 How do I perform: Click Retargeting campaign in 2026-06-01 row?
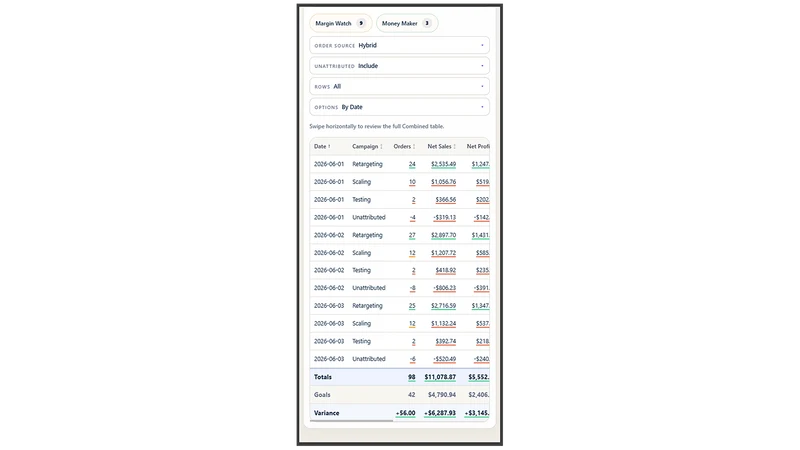point(367,164)
